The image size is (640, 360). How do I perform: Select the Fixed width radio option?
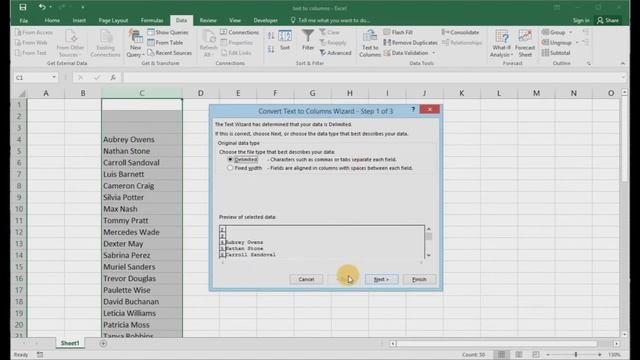tap(231, 168)
